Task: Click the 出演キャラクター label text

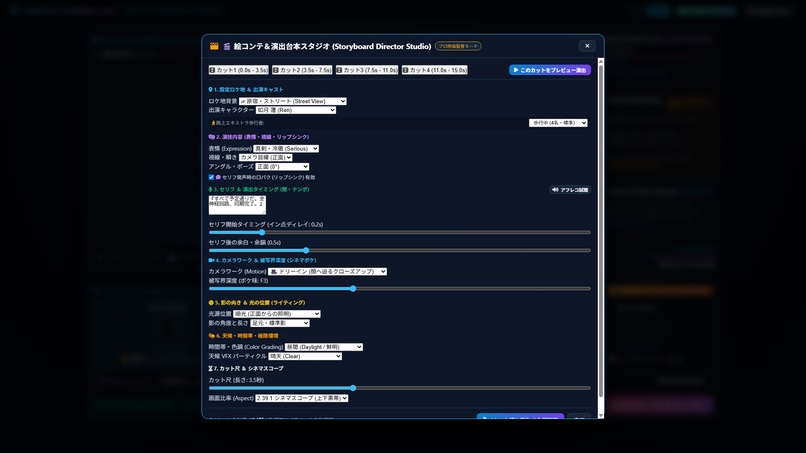Action: pyautogui.click(x=231, y=110)
